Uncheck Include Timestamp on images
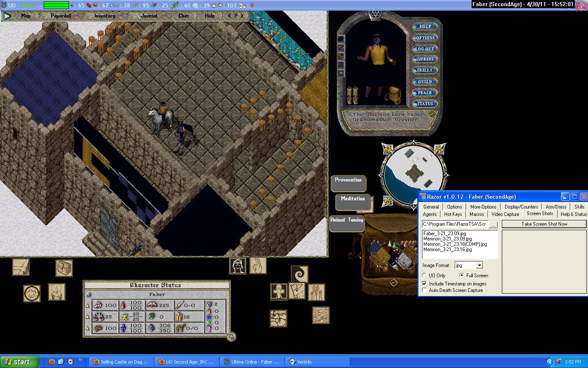Screen dimensions: 588x368 point(425,284)
